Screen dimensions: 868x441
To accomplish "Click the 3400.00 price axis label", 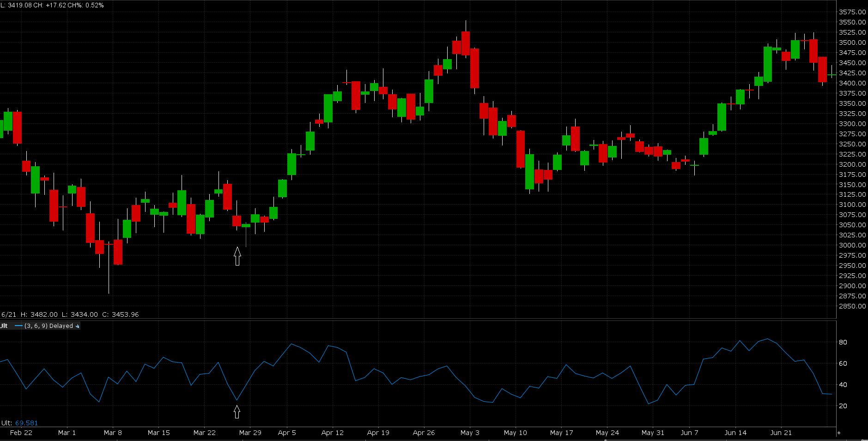I will [x=853, y=83].
